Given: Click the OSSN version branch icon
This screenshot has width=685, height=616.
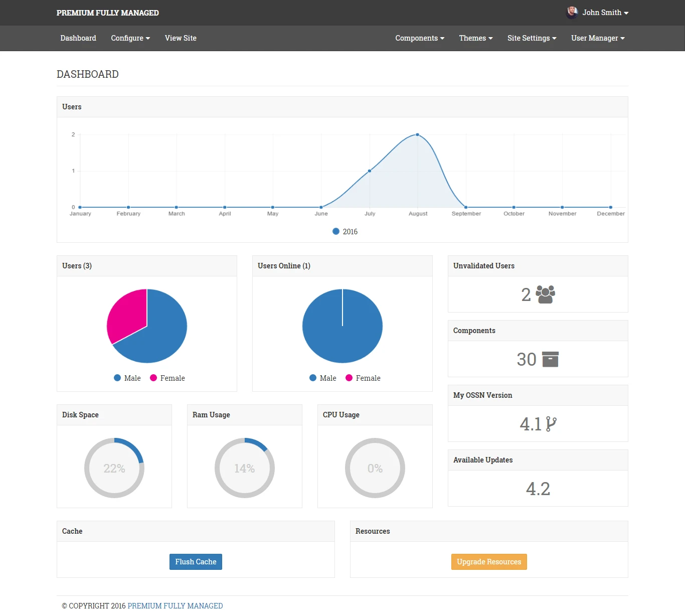Looking at the screenshot, I should pos(551,424).
